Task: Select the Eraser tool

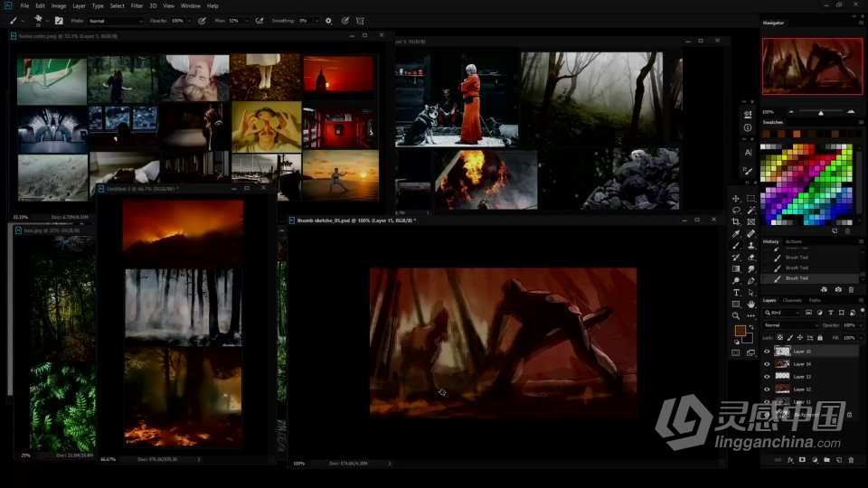Action: coord(750,258)
